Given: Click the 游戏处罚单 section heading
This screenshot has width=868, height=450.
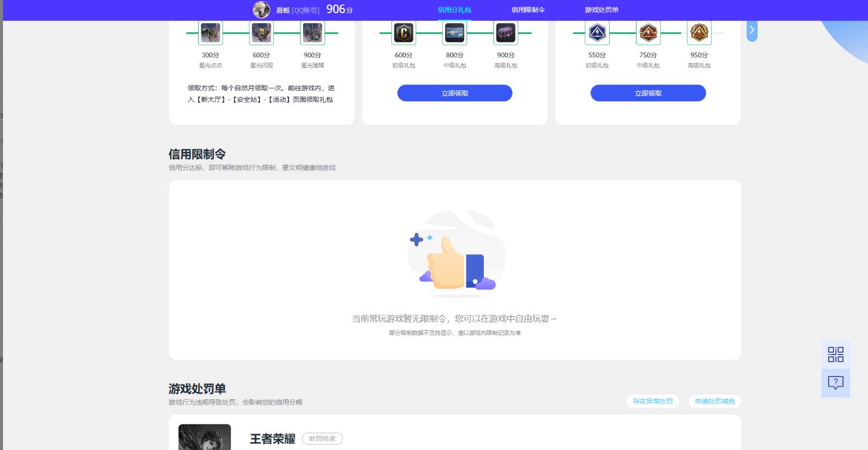Looking at the screenshot, I should (197, 389).
